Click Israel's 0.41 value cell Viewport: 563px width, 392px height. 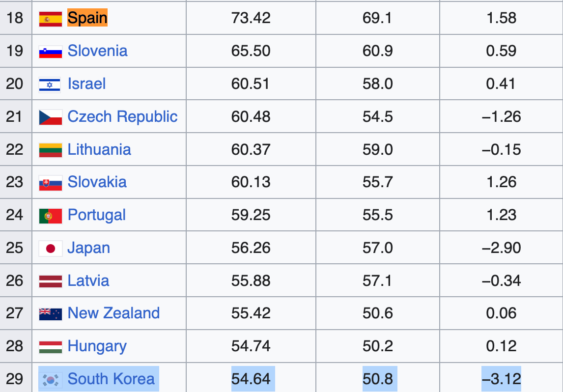pos(501,84)
